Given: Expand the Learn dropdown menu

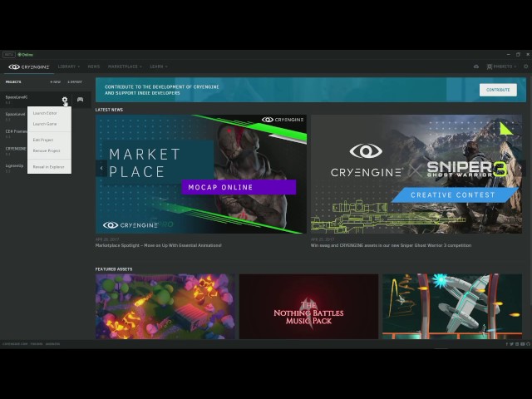Looking at the screenshot, I should coord(159,66).
